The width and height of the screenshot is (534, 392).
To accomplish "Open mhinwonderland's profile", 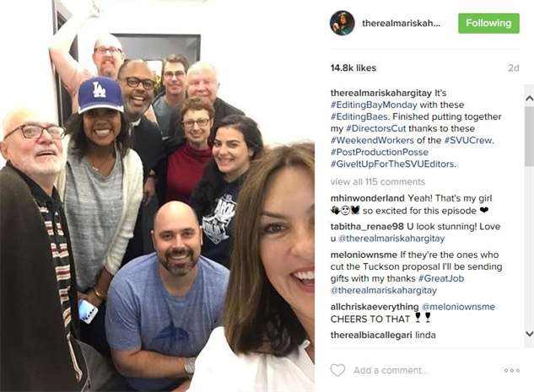I will 368,198.
